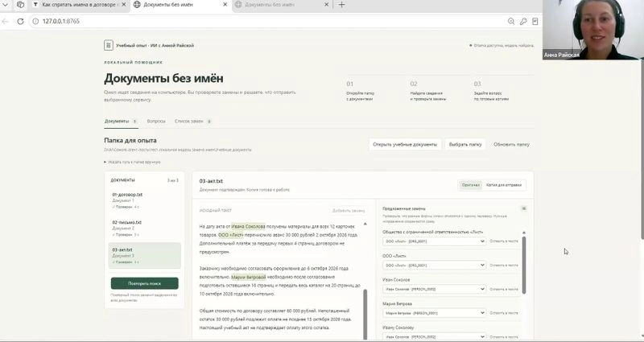Open dropdown under 'Ивану Соколову' label
The height and width of the screenshot is (342, 644).
coord(435,336)
